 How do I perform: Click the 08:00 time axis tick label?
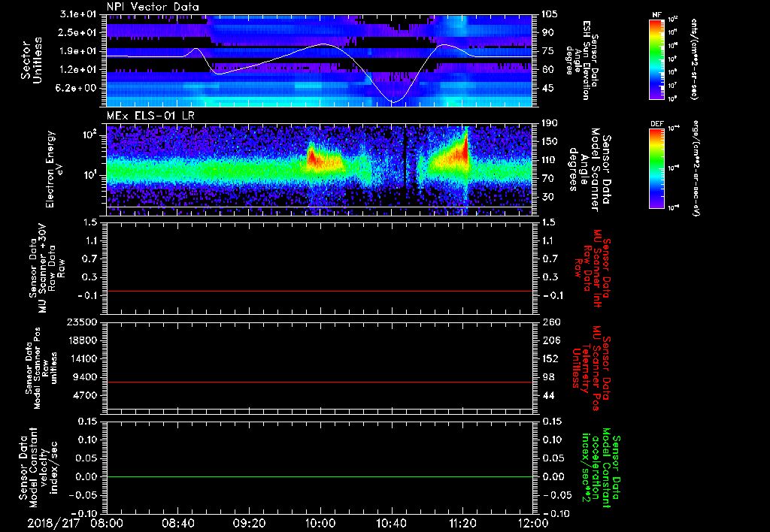(106, 521)
